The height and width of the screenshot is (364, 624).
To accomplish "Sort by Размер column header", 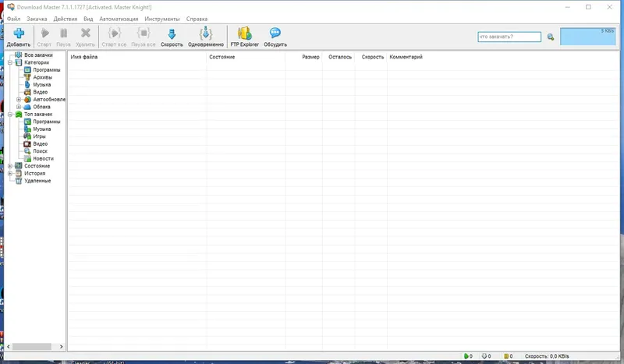I will (x=303, y=57).
